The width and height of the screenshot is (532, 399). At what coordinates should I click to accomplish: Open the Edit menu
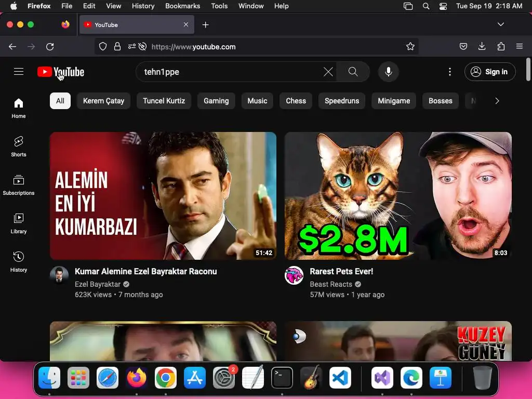(89, 6)
